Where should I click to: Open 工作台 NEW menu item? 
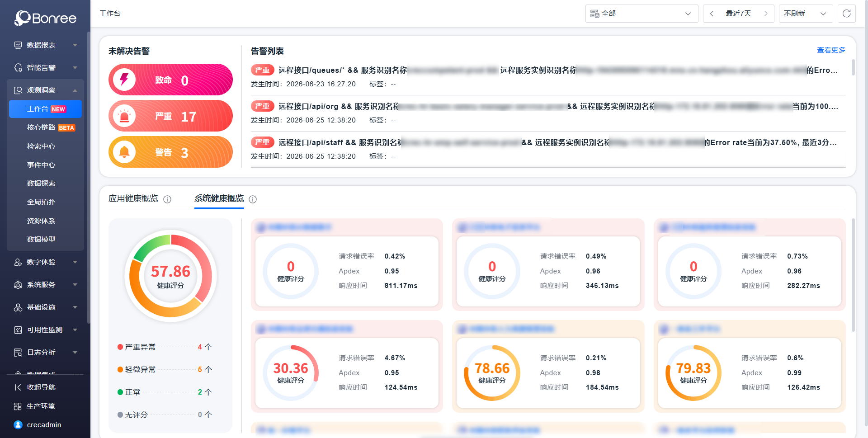coord(45,109)
